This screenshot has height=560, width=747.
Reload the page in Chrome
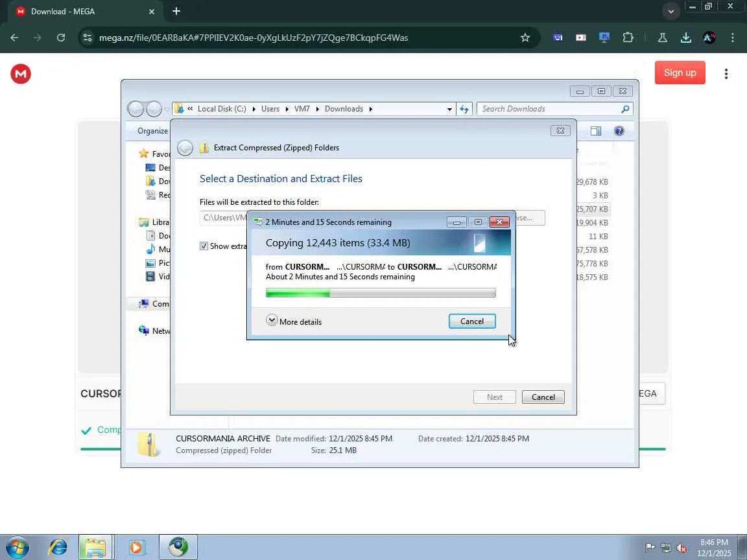click(61, 38)
